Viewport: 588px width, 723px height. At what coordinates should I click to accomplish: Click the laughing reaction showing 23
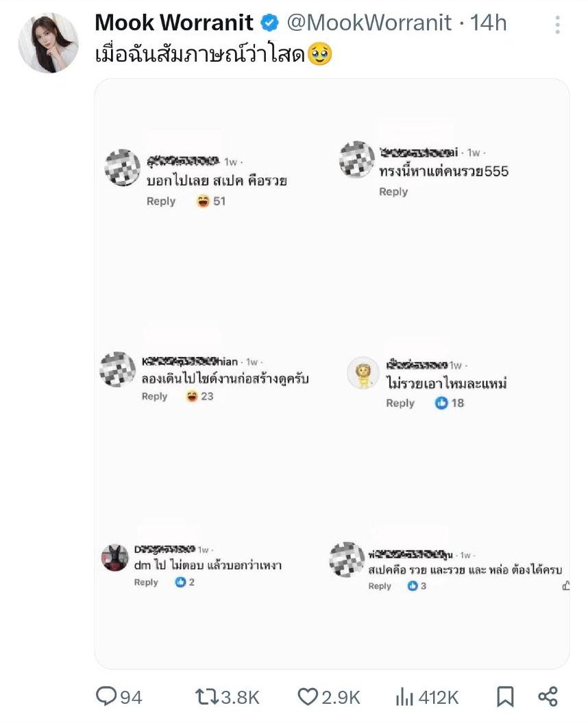pos(192,396)
